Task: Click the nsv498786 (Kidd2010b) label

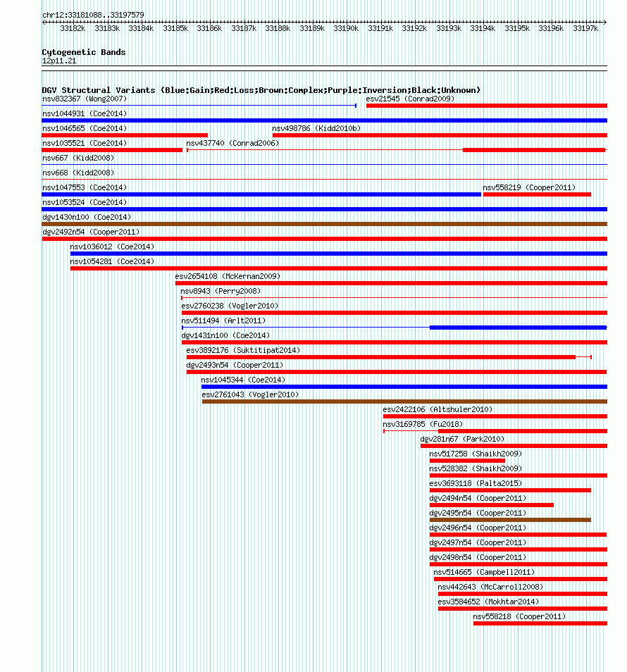Action: point(316,129)
